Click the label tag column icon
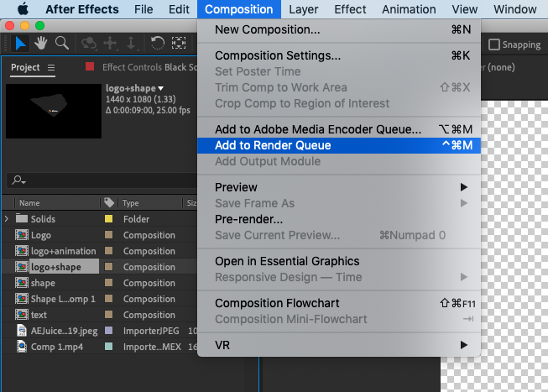Image resolution: width=548 pixels, height=392 pixels. [109, 203]
